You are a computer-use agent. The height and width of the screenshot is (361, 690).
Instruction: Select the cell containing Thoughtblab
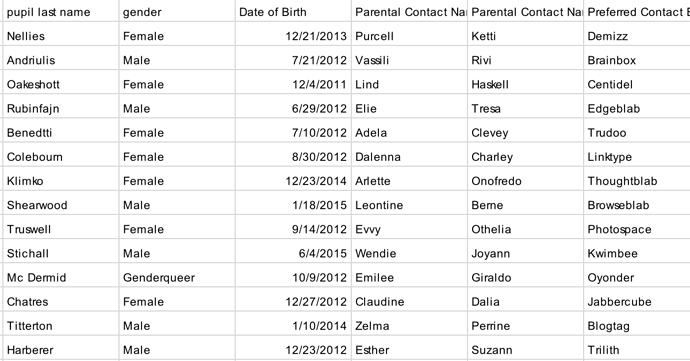(x=637, y=181)
